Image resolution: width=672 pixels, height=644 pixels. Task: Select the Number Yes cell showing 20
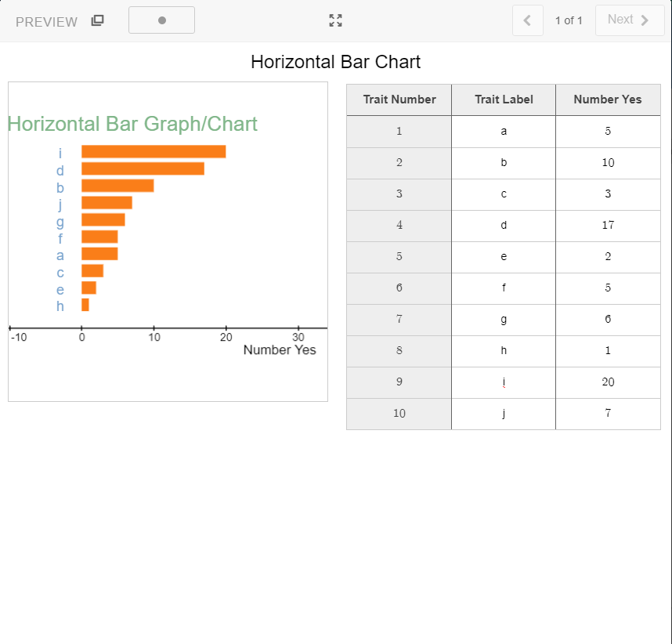[608, 382]
